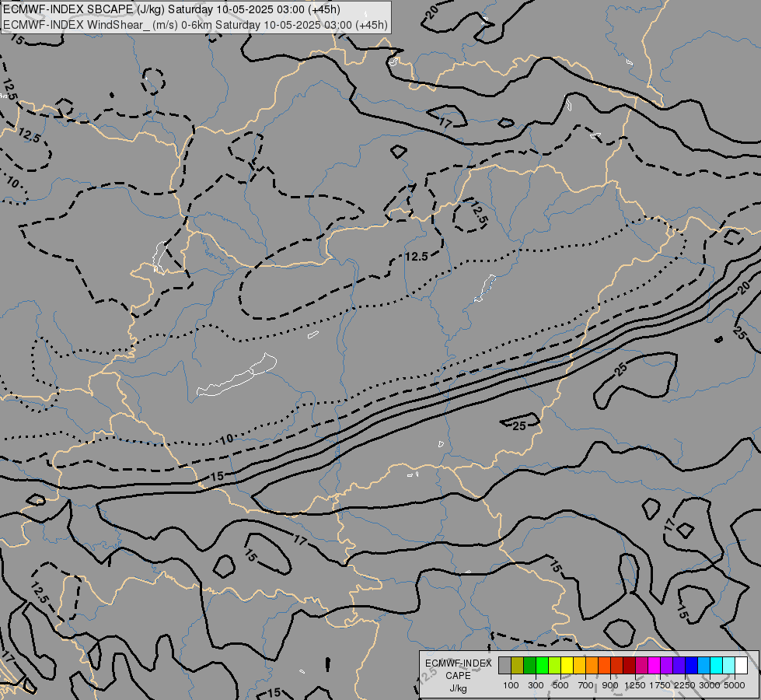Click the 5000 legend value

click(x=735, y=685)
